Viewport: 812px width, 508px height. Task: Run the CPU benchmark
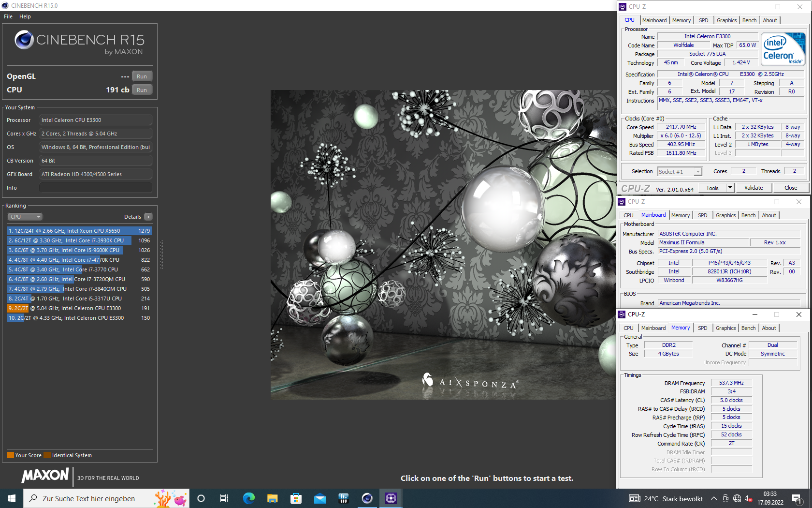click(x=142, y=90)
